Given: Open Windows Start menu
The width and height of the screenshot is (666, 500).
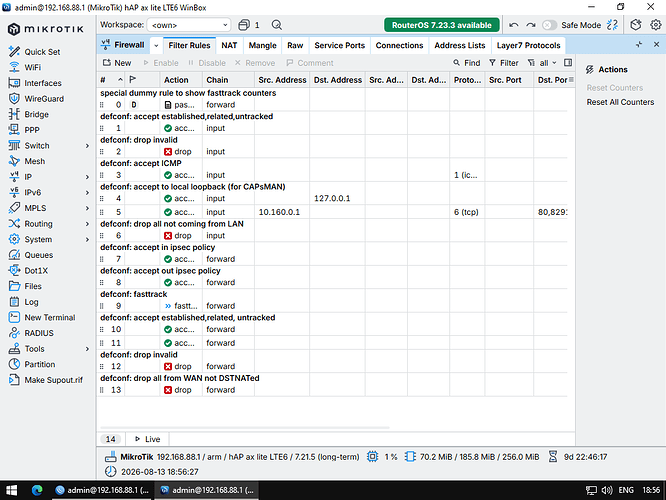Looking at the screenshot, I should click(x=11, y=490).
